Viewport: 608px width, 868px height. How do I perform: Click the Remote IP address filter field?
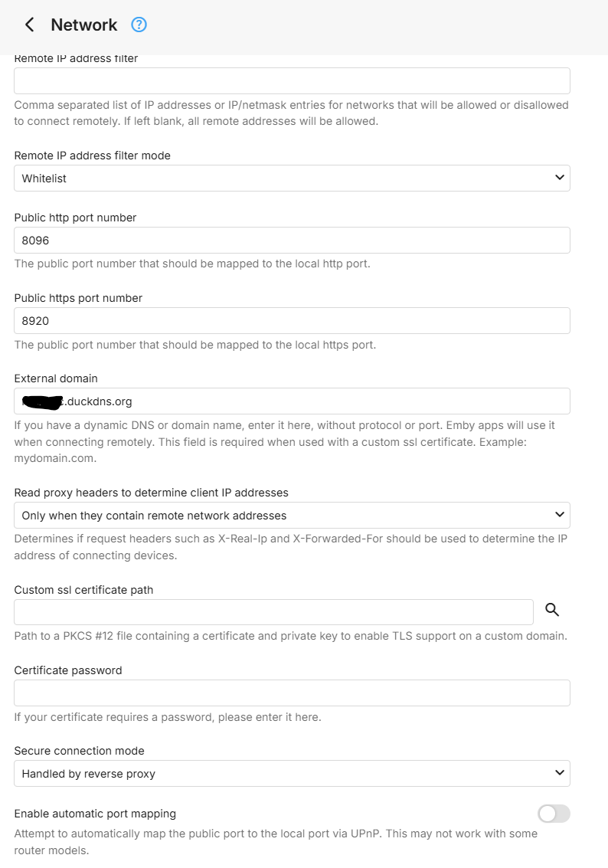292,81
